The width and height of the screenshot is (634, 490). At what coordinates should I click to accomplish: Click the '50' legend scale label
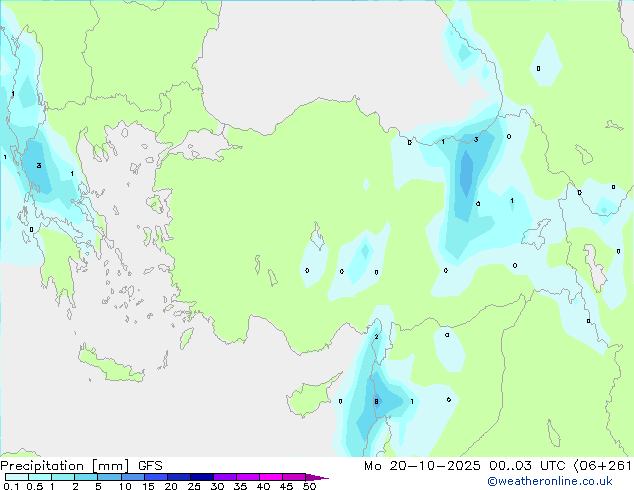[309, 486]
